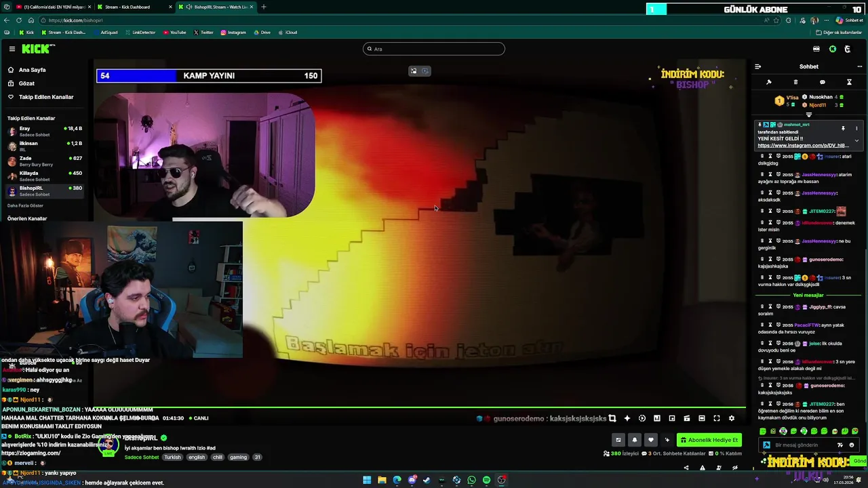Image resolution: width=868 pixels, height=488 pixels.
Task: Click the second video icon atop the stream
Action: (x=425, y=70)
